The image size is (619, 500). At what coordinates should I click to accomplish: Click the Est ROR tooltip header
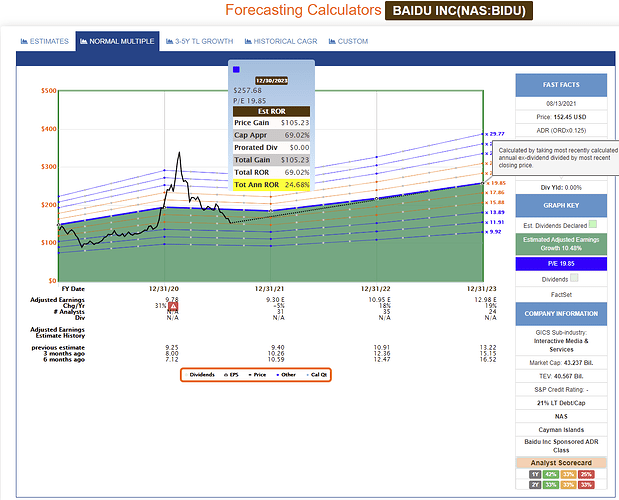[272, 111]
